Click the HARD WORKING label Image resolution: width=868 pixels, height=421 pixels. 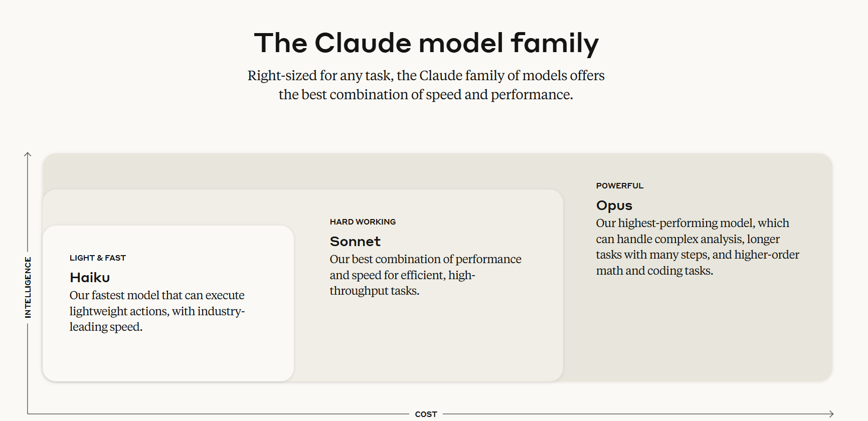pos(363,222)
